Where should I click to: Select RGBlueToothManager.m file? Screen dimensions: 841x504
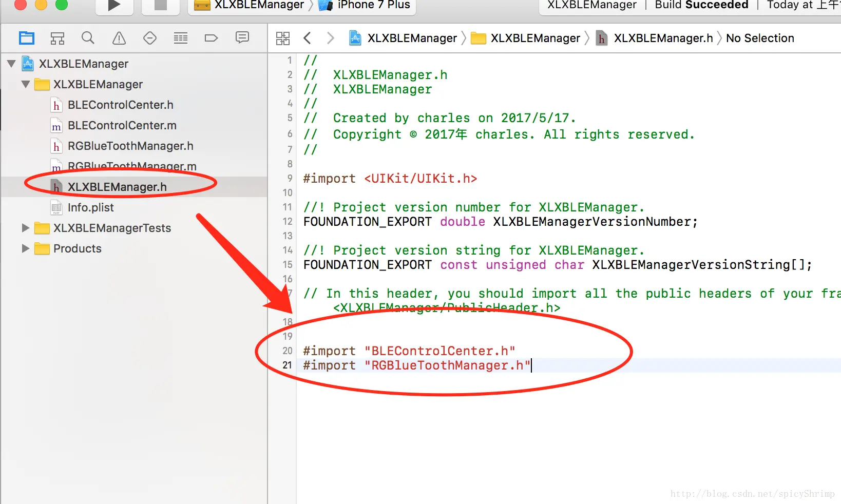pyautogui.click(x=132, y=166)
